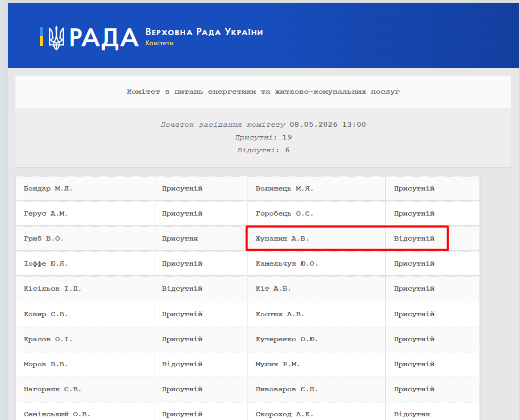The height and width of the screenshot is (420, 520).
Task: Select the name cell Скороход А.К.
Action: point(316,411)
